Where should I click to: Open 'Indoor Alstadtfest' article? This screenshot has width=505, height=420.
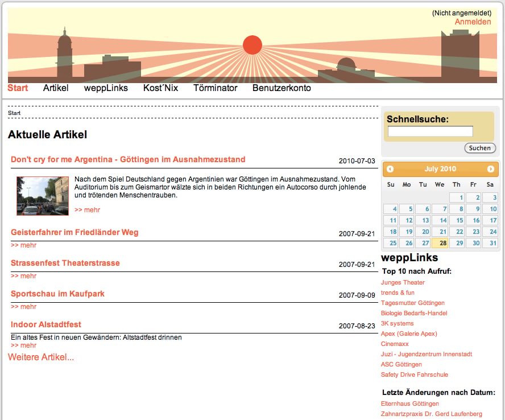tap(45, 324)
